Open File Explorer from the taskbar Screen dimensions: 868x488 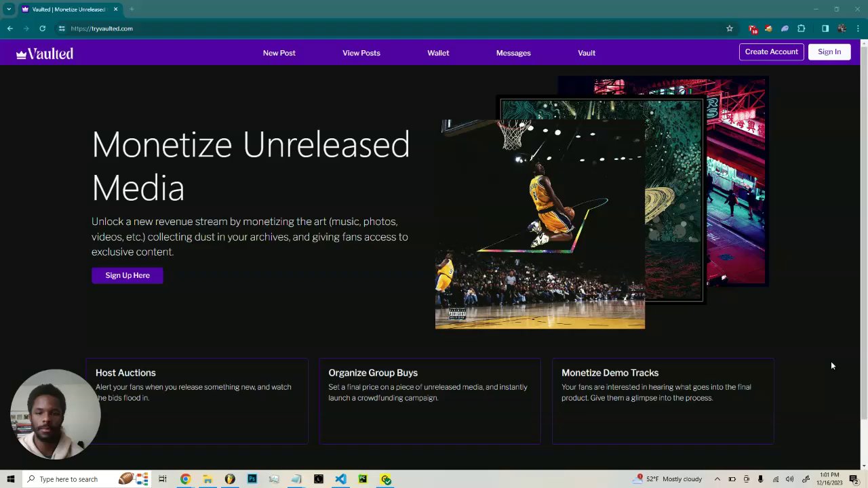pyautogui.click(x=208, y=479)
